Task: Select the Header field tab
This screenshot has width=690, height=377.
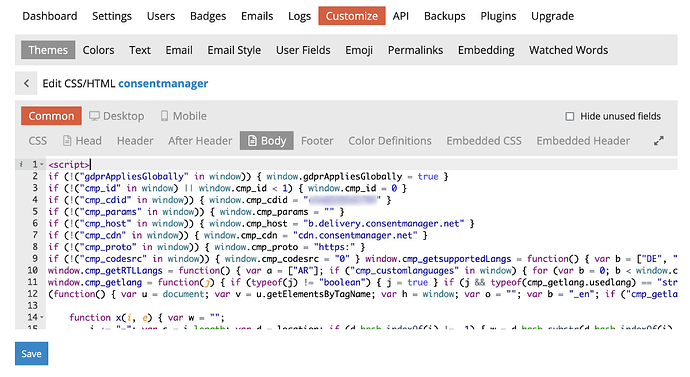Action: (x=135, y=141)
